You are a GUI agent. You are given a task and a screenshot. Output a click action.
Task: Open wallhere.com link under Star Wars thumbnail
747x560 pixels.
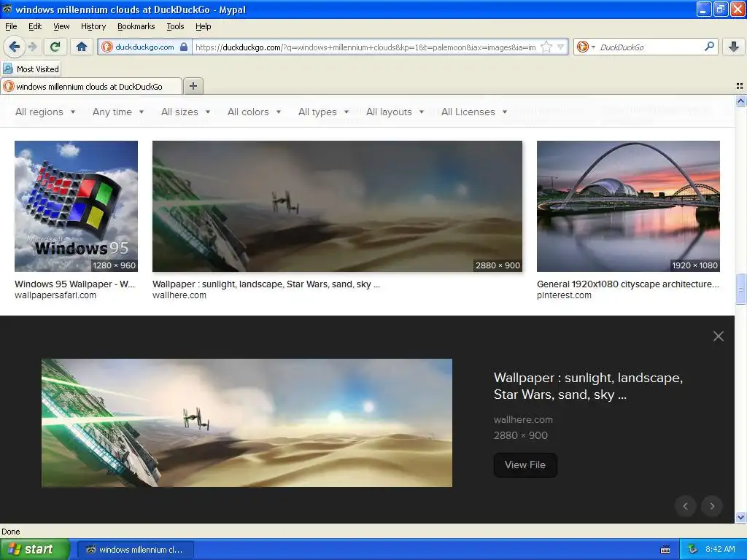(179, 295)
